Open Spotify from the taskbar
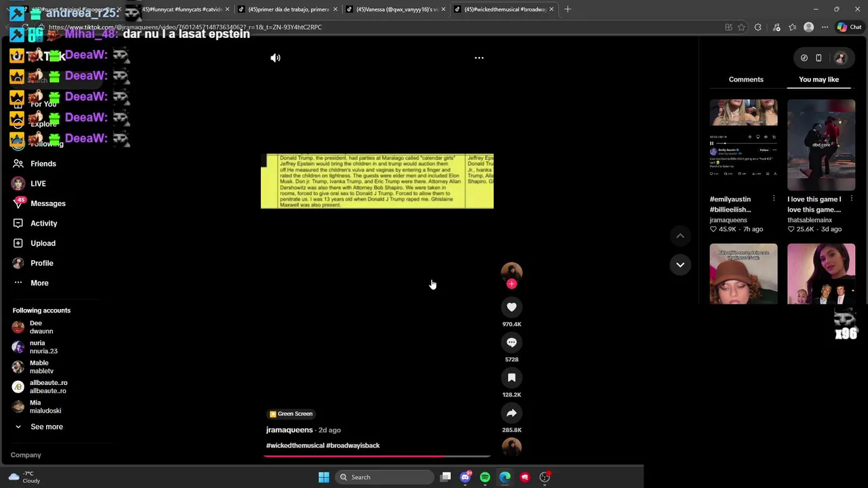 [485, 477]
